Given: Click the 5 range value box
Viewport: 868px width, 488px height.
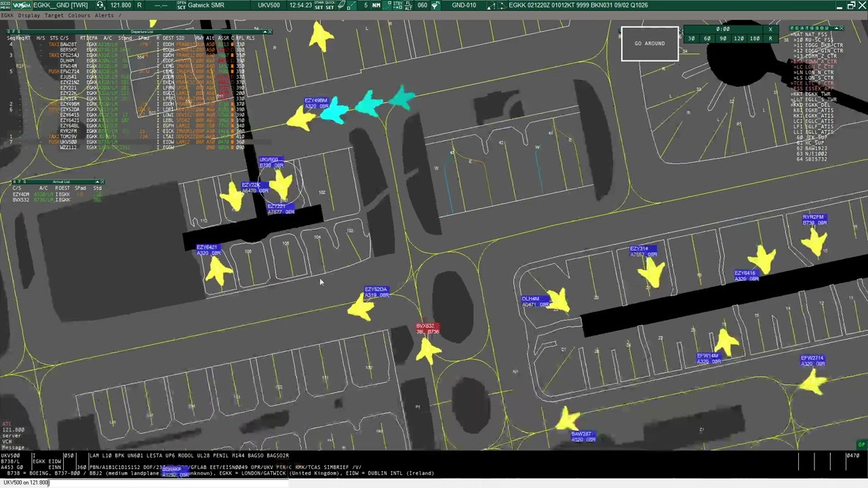Looking at the screenshot, I should coord(366,5).
